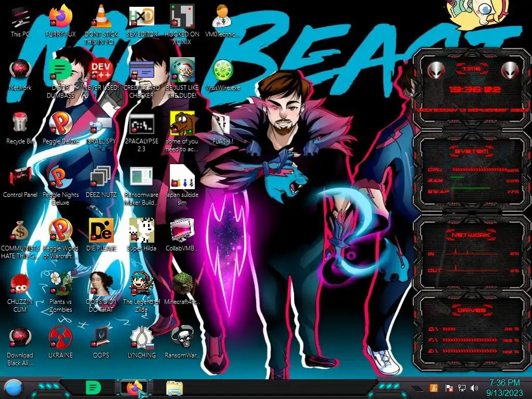
Task: Select the japan suicide sim file
Action: click(182, 177)
